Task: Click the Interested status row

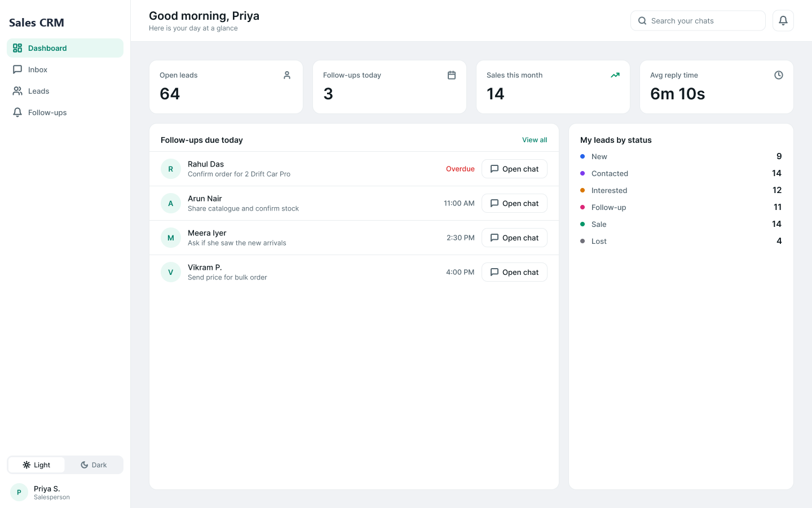Action: (x=681, y=190)
